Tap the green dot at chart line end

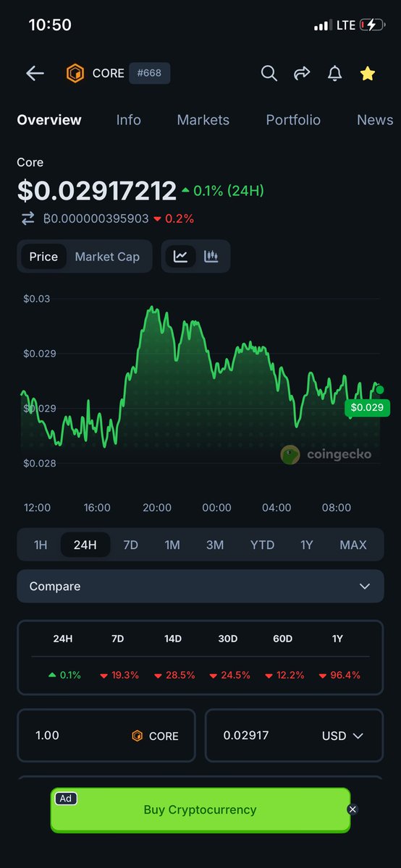point(380,390)
